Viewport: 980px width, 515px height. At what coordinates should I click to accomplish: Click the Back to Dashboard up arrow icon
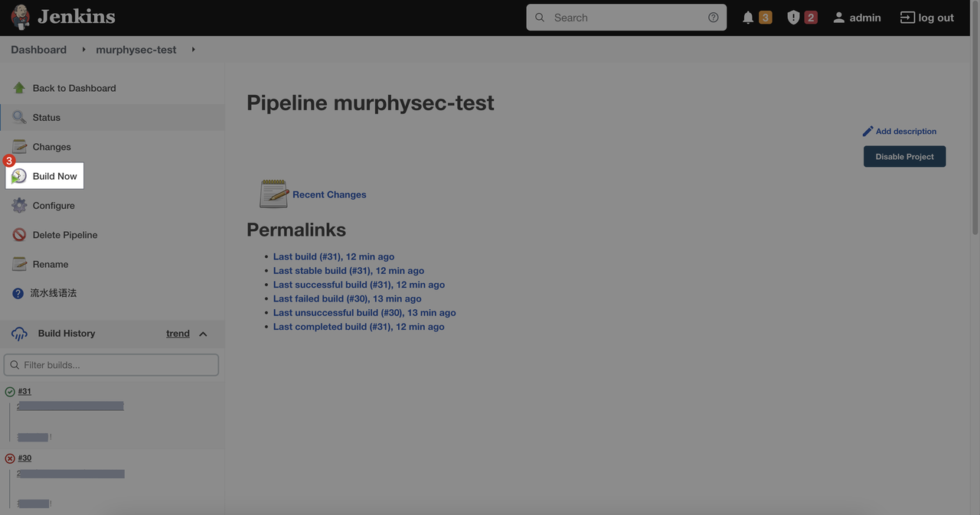point(19,88)
